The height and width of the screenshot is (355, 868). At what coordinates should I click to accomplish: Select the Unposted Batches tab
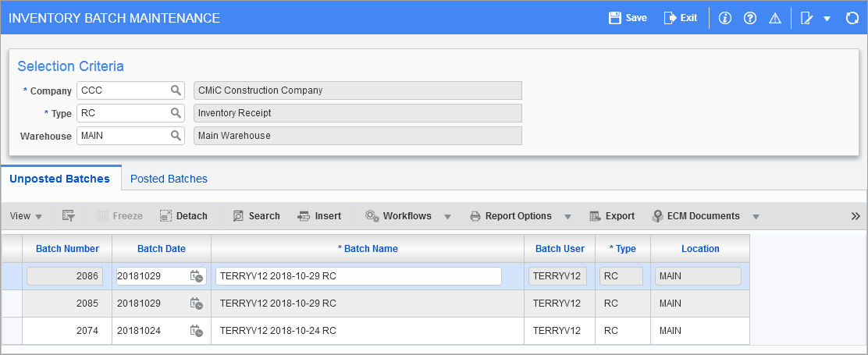point(59,179)
